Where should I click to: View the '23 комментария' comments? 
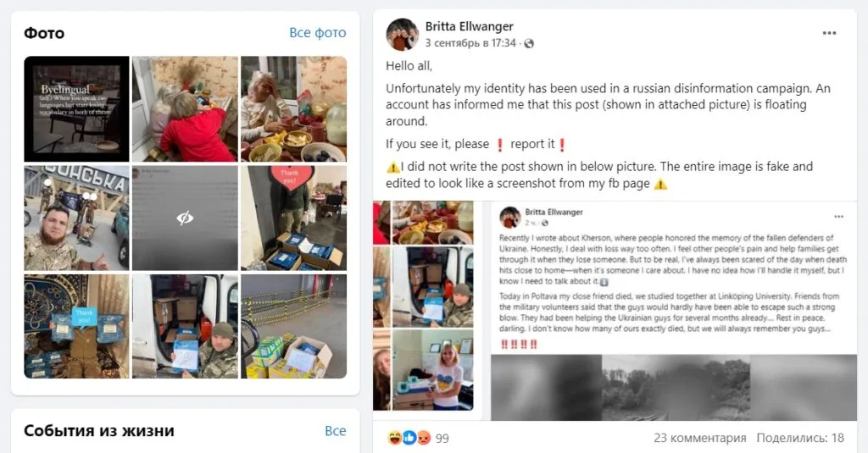coord(699,438)
